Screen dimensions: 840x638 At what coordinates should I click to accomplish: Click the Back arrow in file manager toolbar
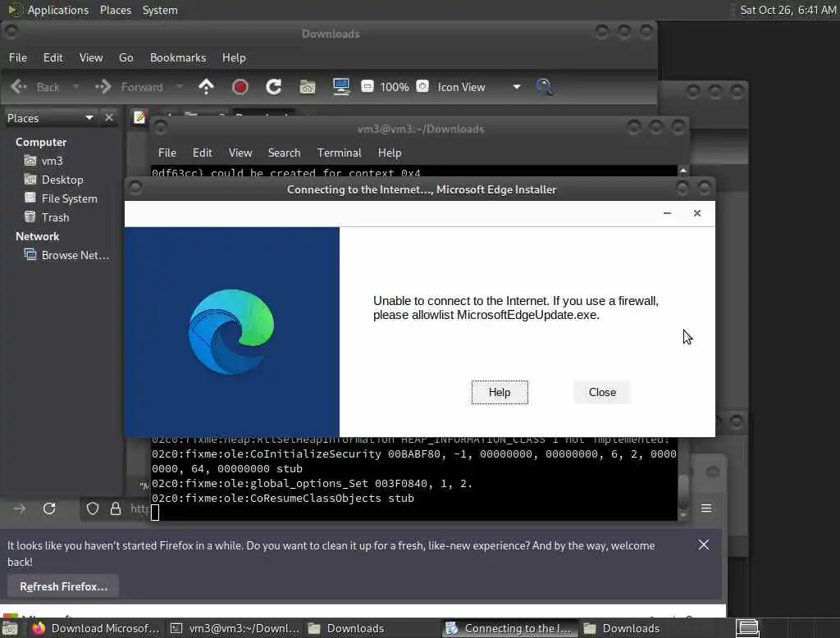pos(35,87)
